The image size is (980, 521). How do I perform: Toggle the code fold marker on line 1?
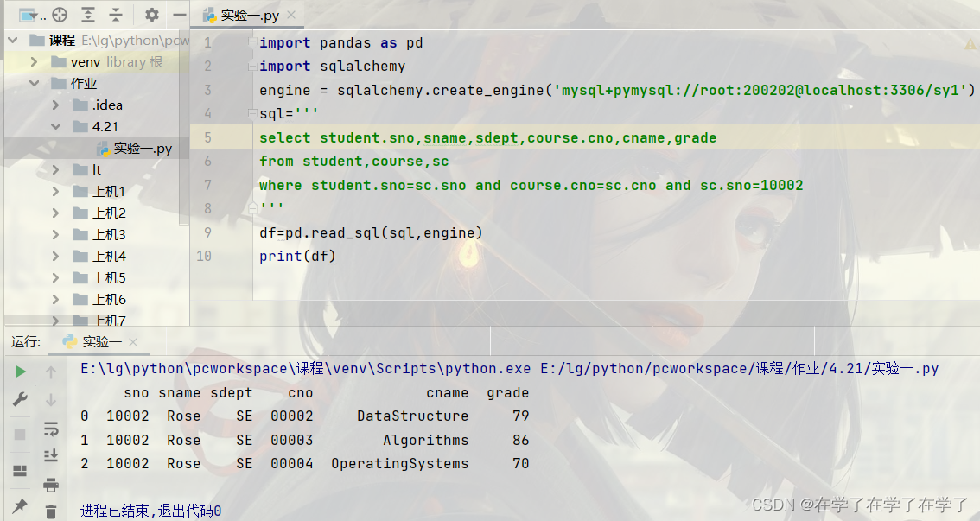click(x=251, y=43)
